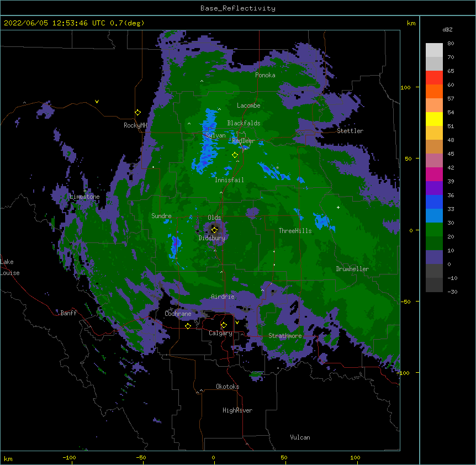Click the Didsbury town label

[x=212, y=238]
